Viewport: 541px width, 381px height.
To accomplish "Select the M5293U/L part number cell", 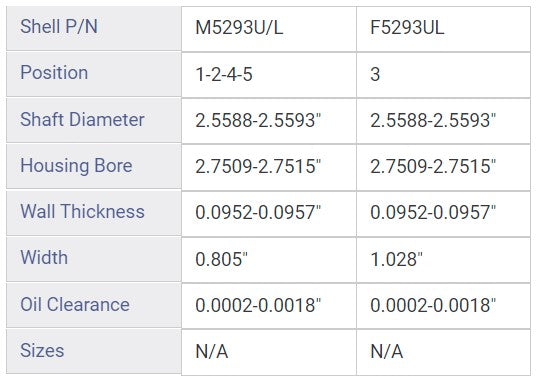I will (x=269, y=29).
